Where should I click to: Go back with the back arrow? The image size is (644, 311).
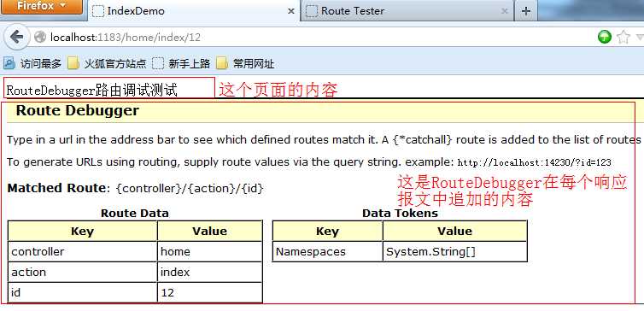17,38
